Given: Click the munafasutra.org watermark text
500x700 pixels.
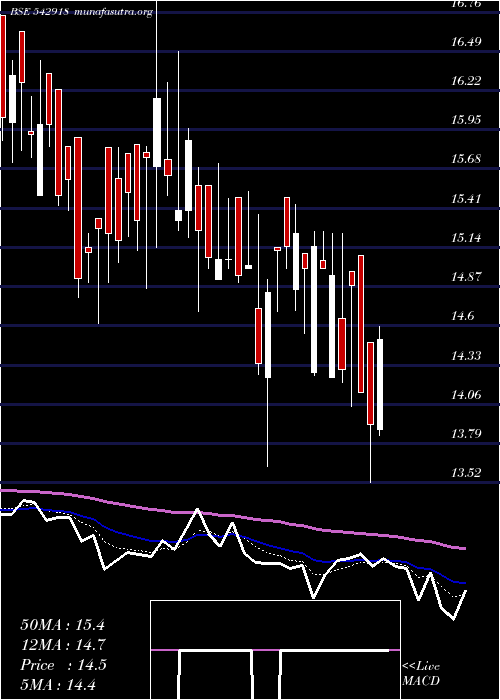Looking at the screenshot, I should [114, 13].
